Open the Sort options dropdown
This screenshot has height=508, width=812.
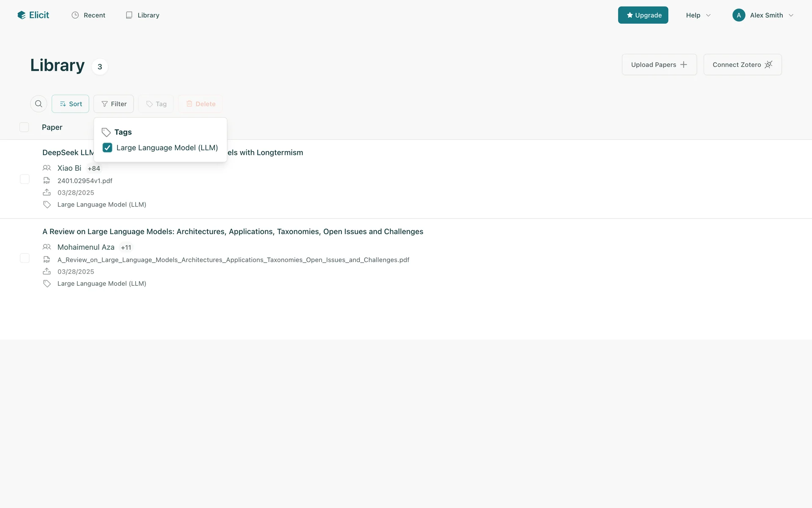pos(70,104)
